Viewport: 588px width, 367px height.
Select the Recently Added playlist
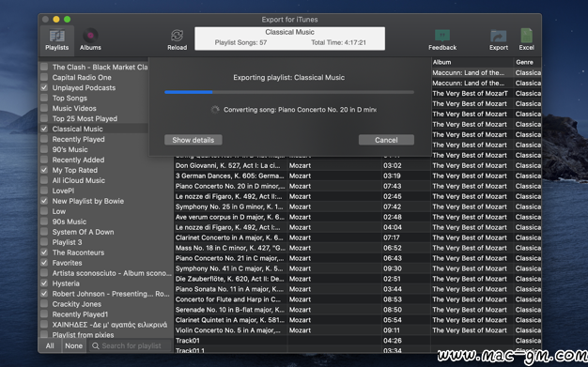click(78, 160)
